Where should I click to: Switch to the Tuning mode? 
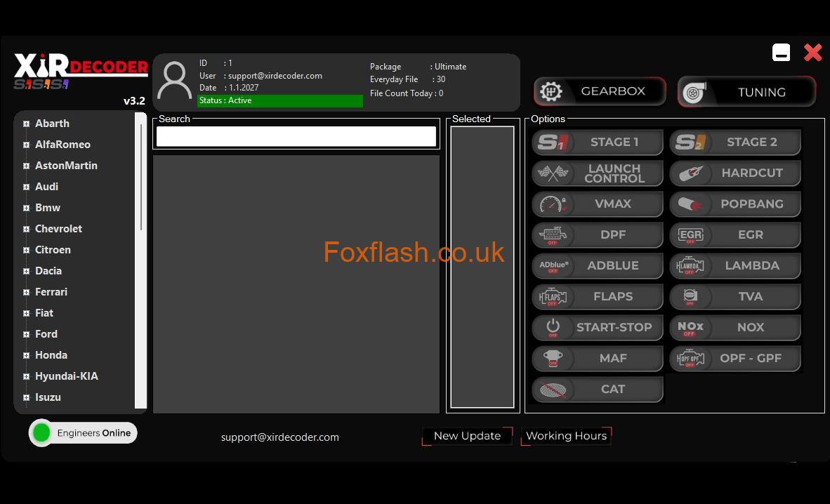[746, 92]
